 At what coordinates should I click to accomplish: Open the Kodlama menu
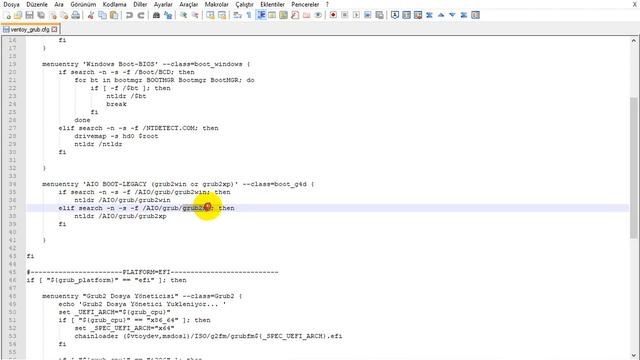[114, 4]
